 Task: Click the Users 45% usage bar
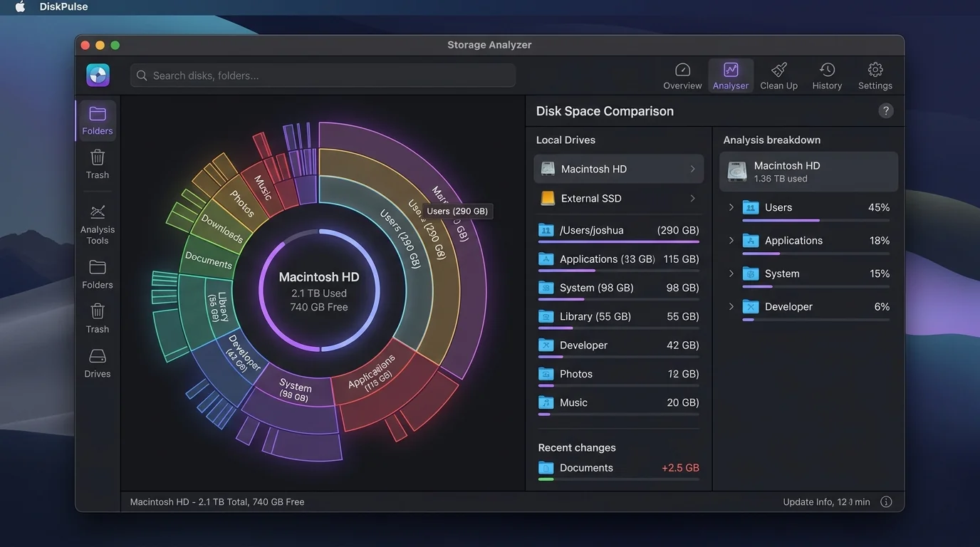[815, 221]
